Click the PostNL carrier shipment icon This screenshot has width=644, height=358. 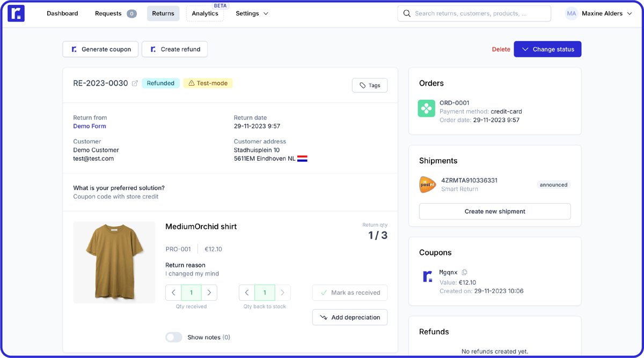pos(428,184)
